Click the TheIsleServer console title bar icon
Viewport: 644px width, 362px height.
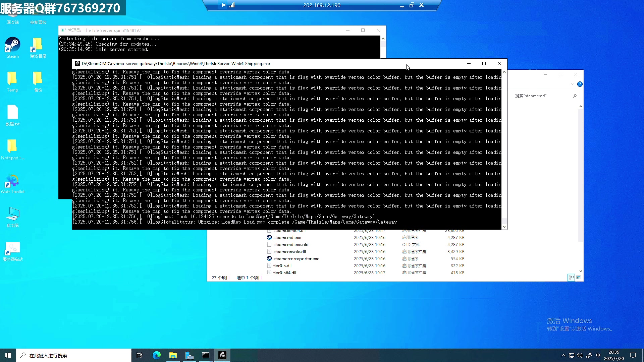(77, 63)
